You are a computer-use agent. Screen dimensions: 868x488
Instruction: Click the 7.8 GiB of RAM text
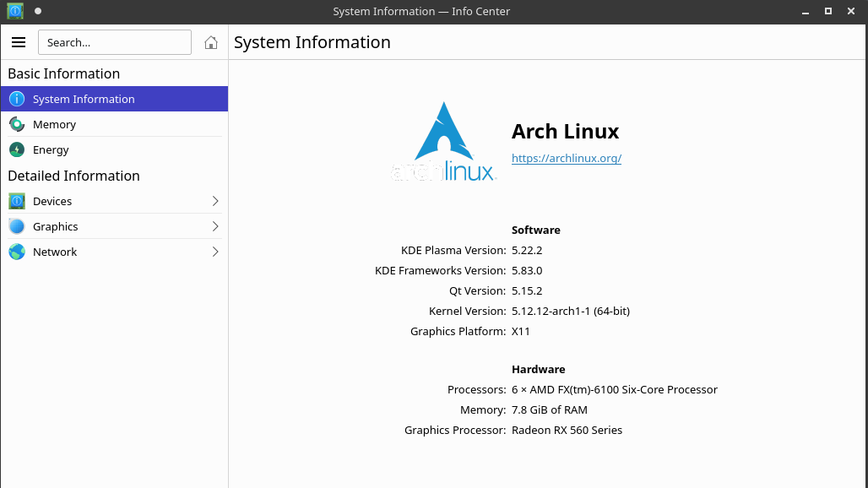(550, 410)
